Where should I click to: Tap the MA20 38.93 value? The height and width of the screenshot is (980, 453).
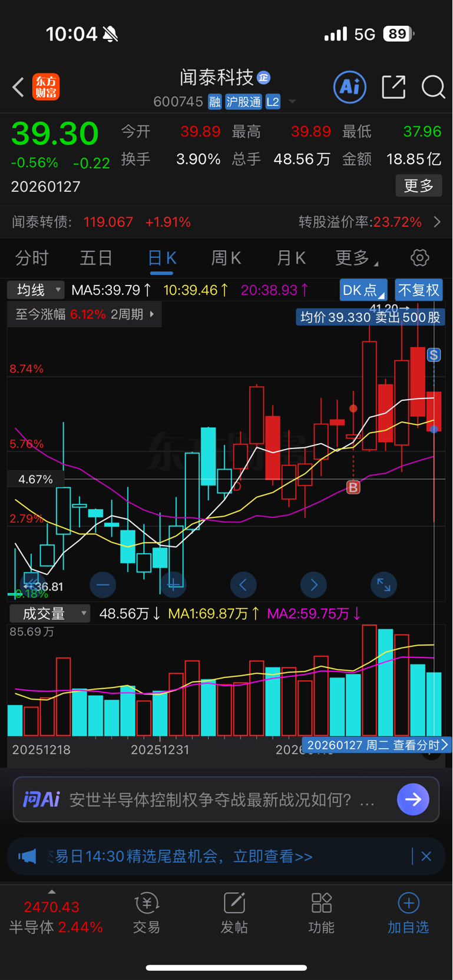275,290
